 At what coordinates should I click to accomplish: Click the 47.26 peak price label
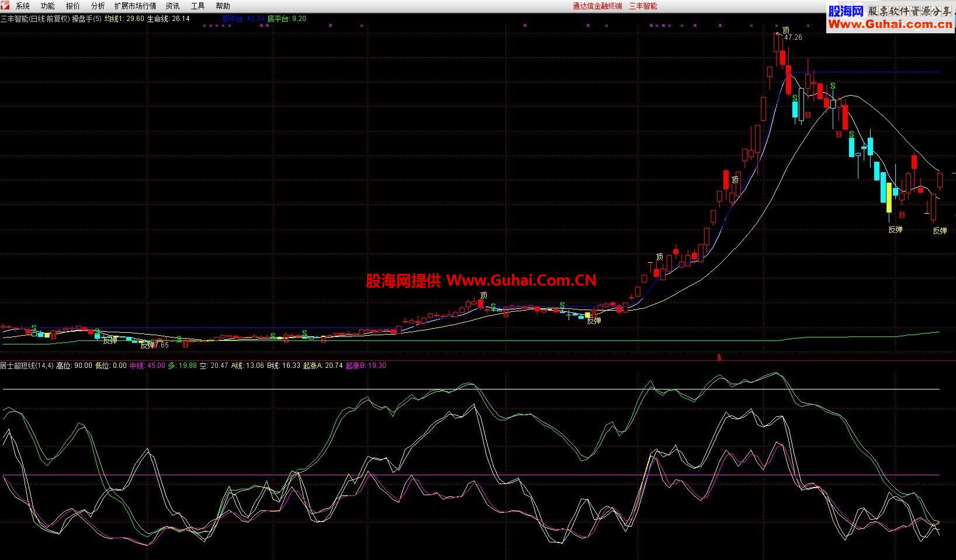click(793, 37)
